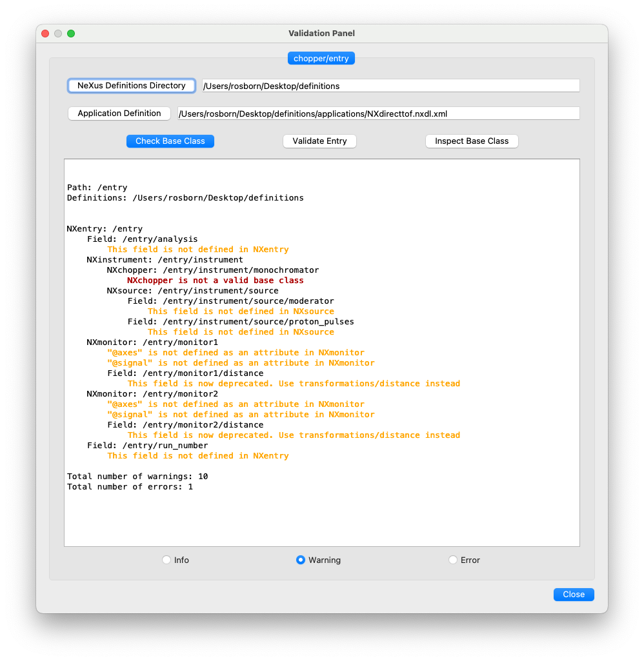Click the NXdirecttof.nxdl.xml path field
This screenshot has height=661, width=644.
378,113
